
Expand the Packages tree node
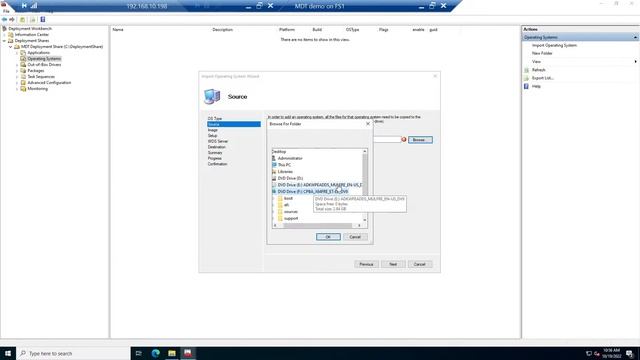(17, 71)
